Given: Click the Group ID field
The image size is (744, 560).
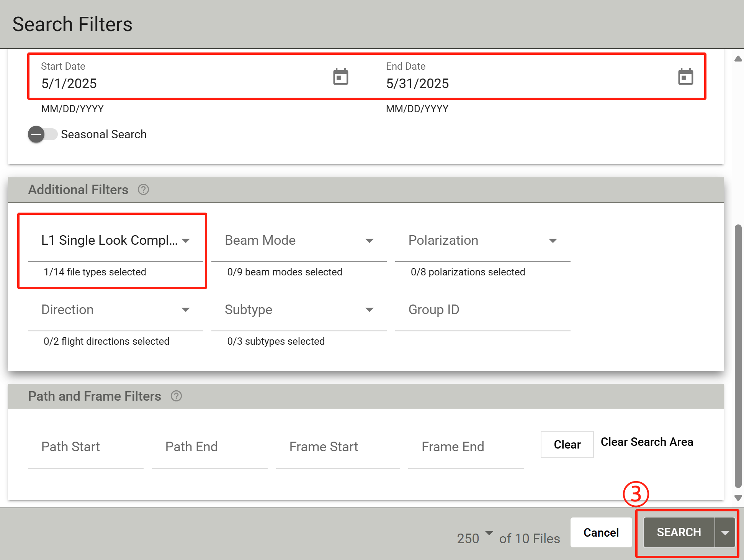Looking at the screenshot, I should 482,309.
